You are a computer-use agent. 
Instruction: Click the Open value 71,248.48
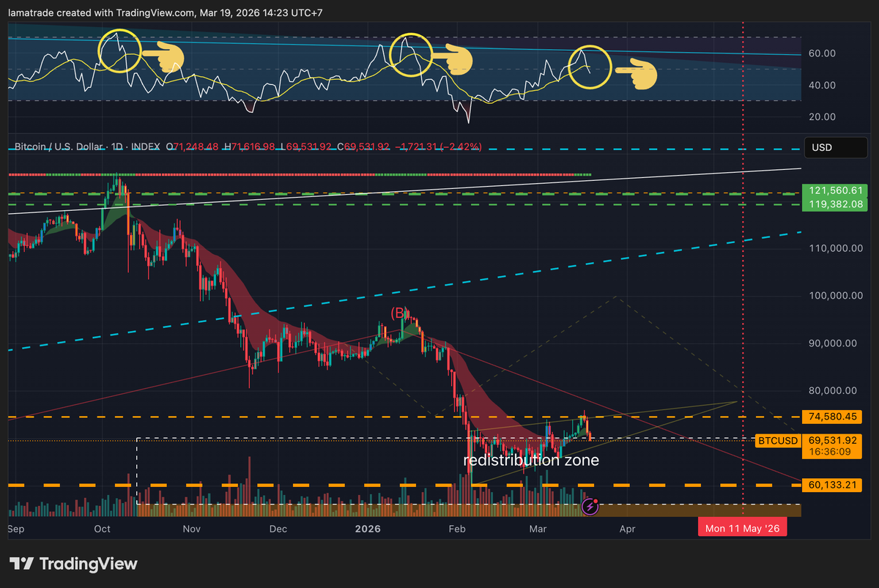(196, 147)
